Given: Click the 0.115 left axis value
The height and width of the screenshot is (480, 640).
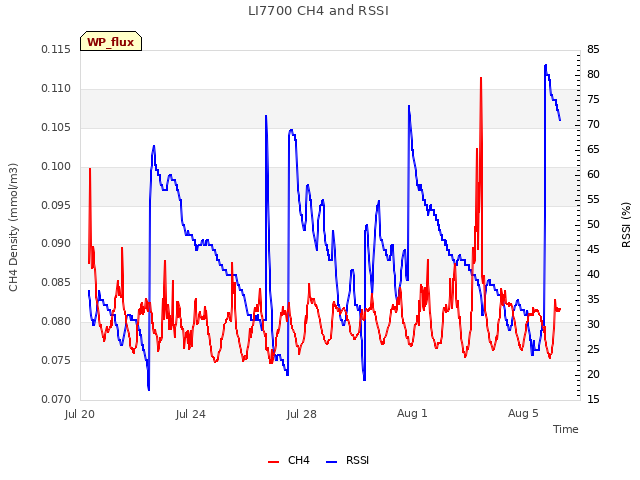Looking at the screenshot, I should 56,49.
